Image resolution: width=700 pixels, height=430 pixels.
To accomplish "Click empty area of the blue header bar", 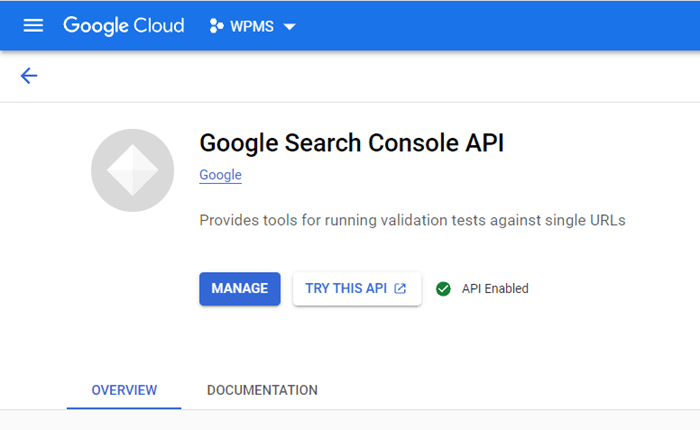I will pos(491,25).
